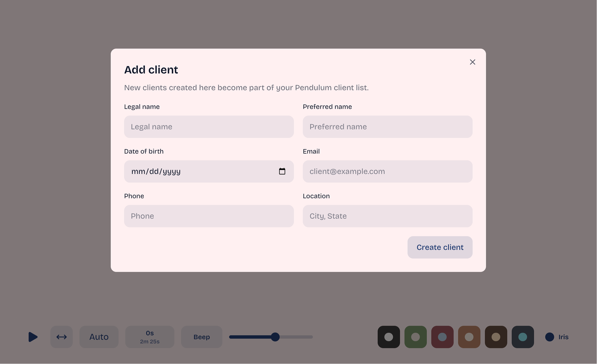Focus the Preferred name field

388,127
